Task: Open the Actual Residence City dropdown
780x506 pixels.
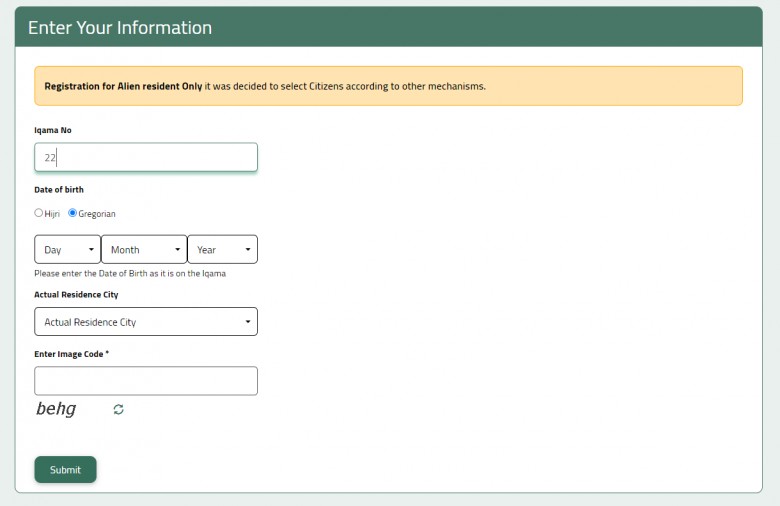Action: pyautogui.click(x=146, y=322)
